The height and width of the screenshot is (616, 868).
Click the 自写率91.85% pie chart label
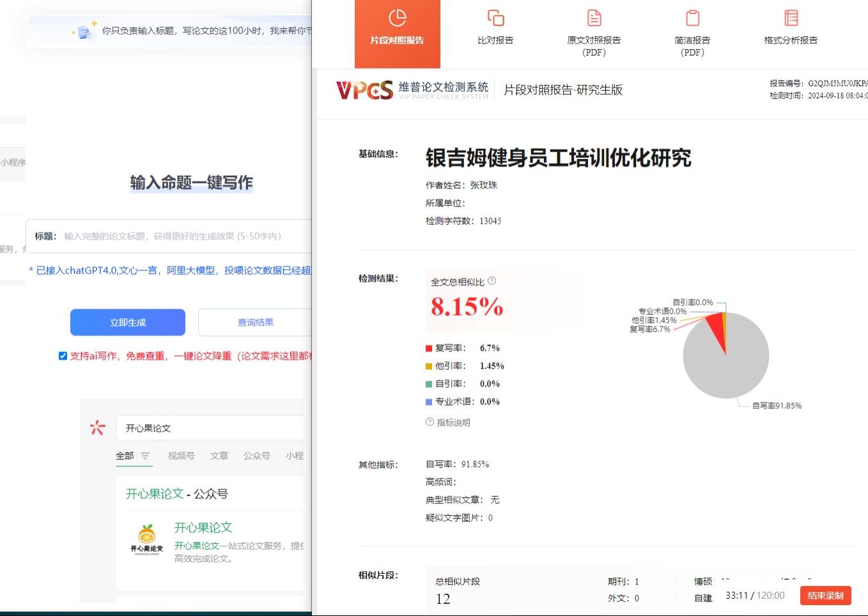777,406
